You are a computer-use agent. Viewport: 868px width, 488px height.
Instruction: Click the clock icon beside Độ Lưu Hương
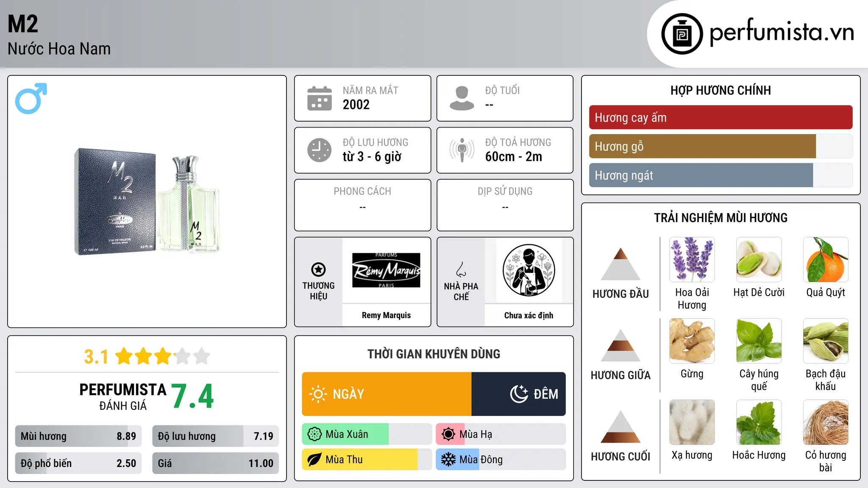tap(320, 150)
